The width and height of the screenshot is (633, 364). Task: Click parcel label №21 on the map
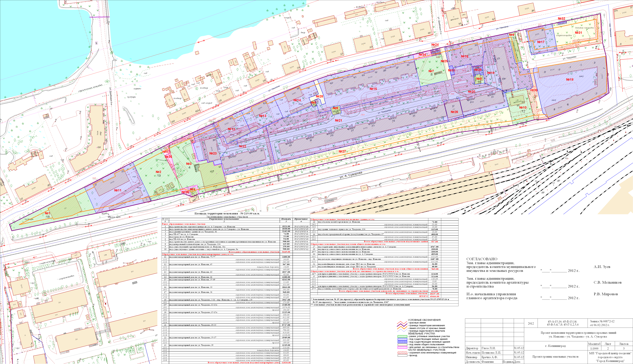coord(338,120)
